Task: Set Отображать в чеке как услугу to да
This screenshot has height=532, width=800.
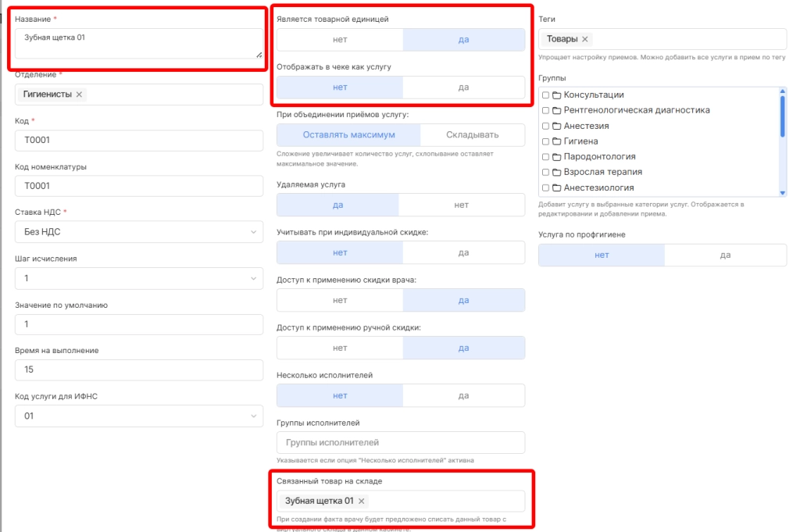Action: 463,87
